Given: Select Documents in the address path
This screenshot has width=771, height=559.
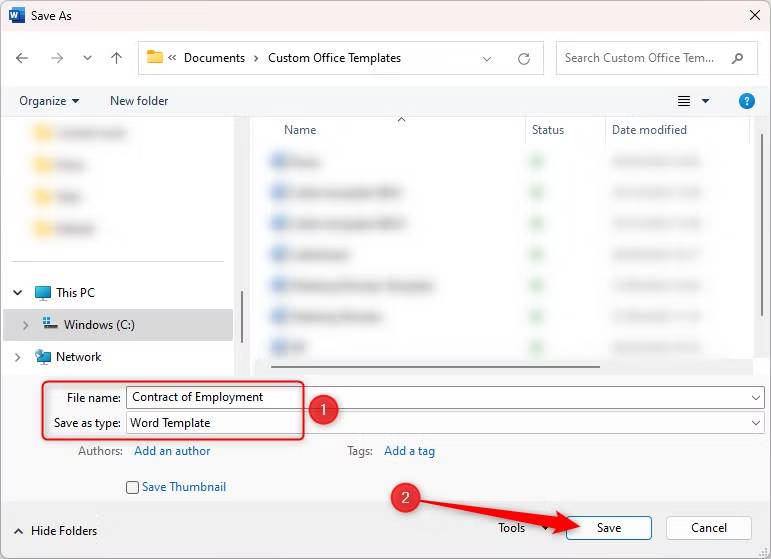Looking at the screenshot, I should [214, 58].
